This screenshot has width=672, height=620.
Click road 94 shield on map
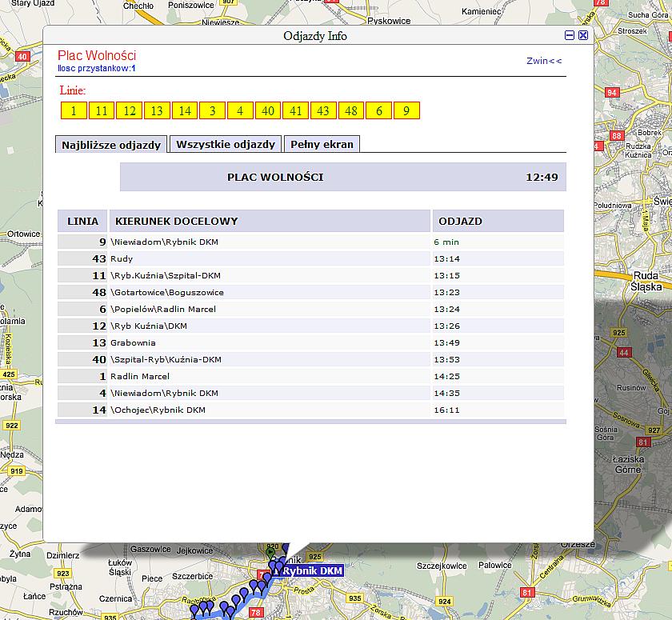pos(611,92)
